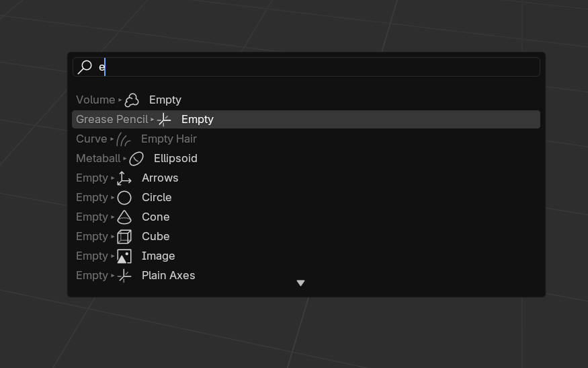
Task: Click the Volume cloud icon
Action: click(x=132, y=100)
